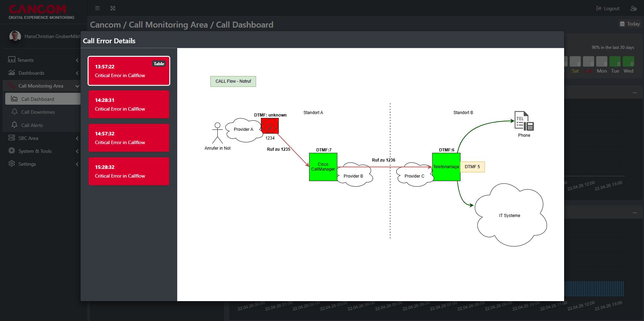Click Call Monitoring Area breadcrumb
The width and height of the screenshot is (644, 321).
click(168, 25)
